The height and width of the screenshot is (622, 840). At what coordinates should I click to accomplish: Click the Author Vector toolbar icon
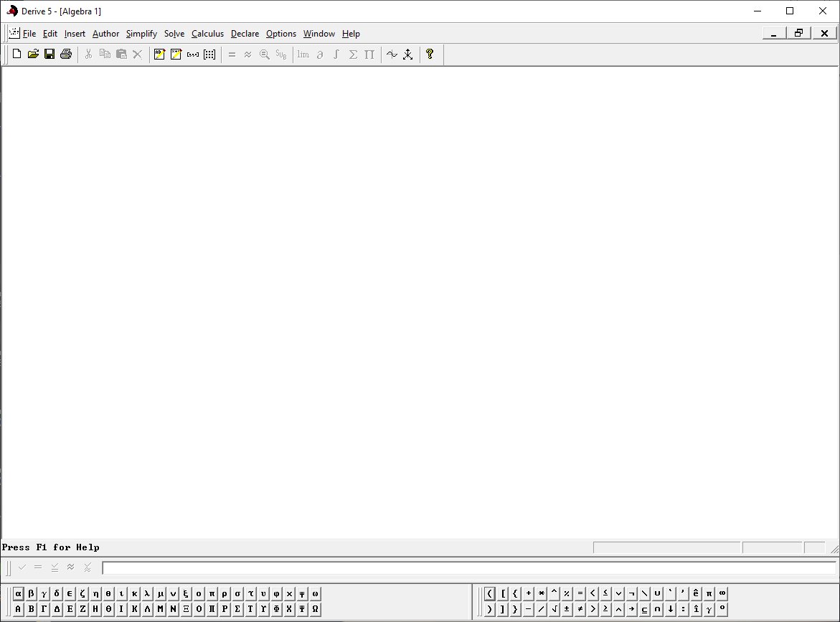click(x=193, y=54)
